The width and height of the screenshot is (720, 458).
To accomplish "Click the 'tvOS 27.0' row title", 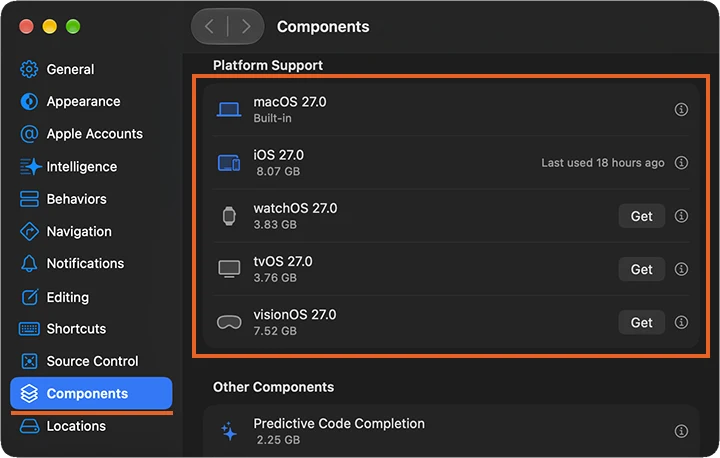I will click(x=283, y=261).
